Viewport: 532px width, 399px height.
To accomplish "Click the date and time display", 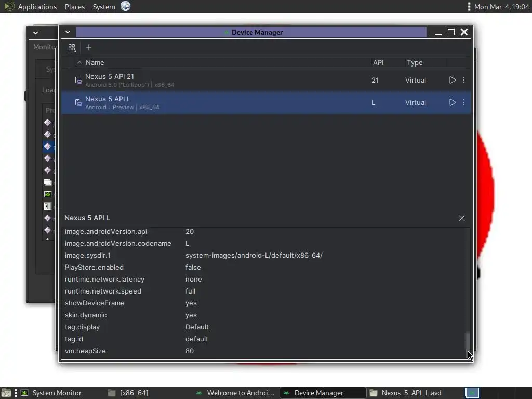I will point(501,7).
